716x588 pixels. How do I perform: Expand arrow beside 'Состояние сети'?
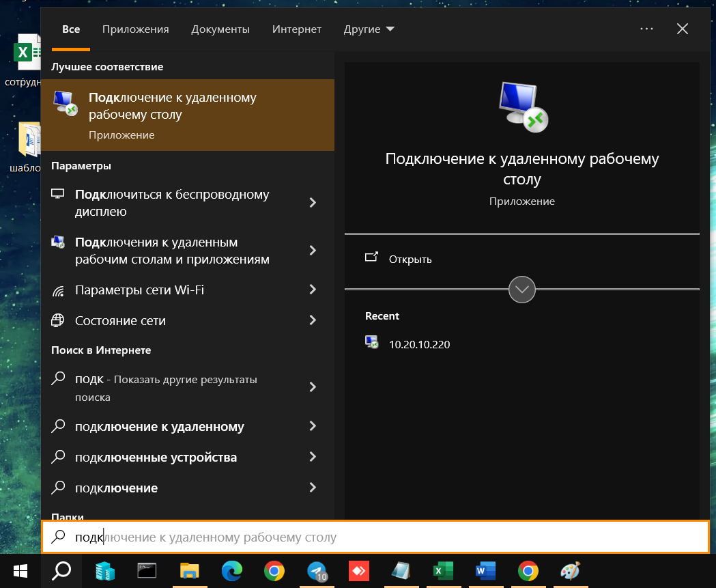pyautogui.click(x=313, y=320)
